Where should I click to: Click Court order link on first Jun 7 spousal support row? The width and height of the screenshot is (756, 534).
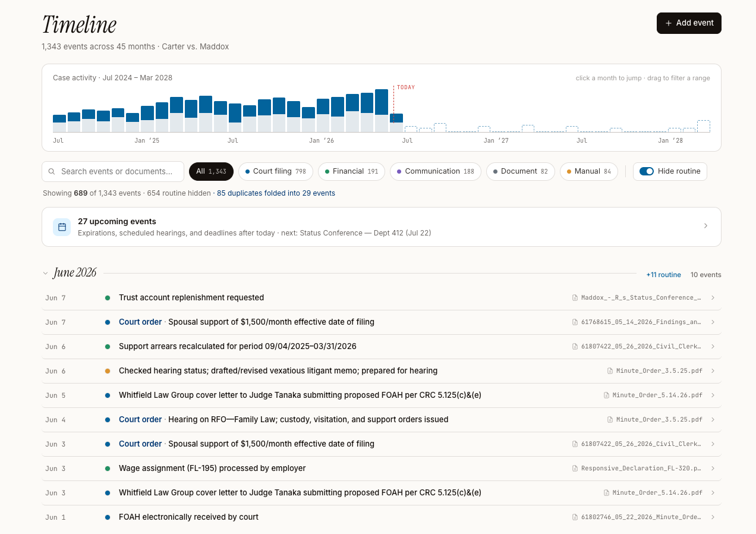[x=140, y=322]
